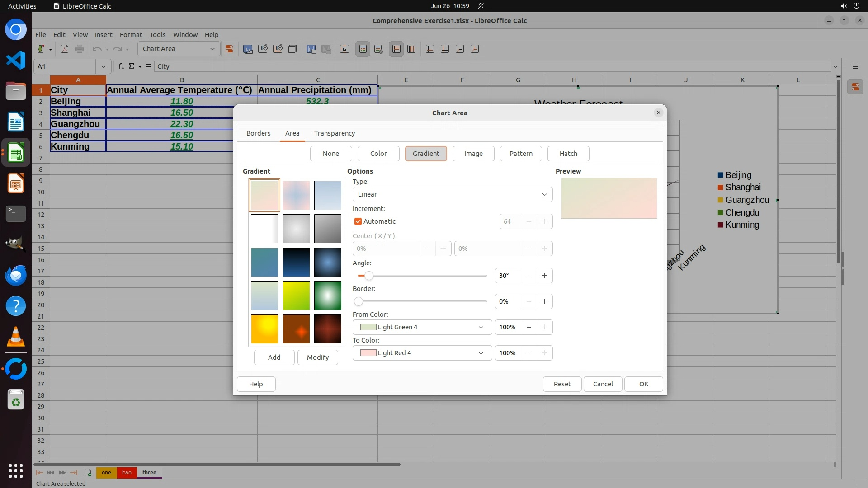Click the Format Selection toolbar icon

pyautogui.click(x=229, y=49)
